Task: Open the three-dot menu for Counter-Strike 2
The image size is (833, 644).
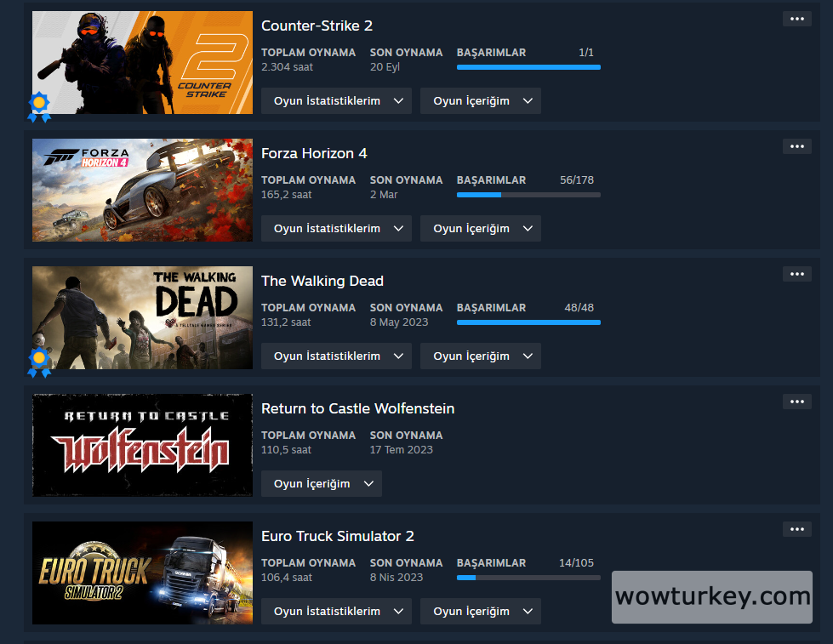Action: coord(797,19)
